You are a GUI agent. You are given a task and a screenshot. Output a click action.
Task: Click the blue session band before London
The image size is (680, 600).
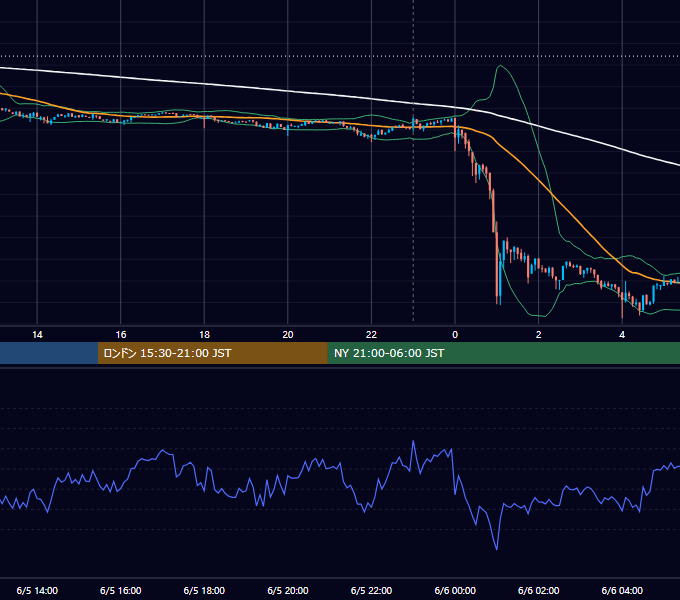tap(49, 353)
